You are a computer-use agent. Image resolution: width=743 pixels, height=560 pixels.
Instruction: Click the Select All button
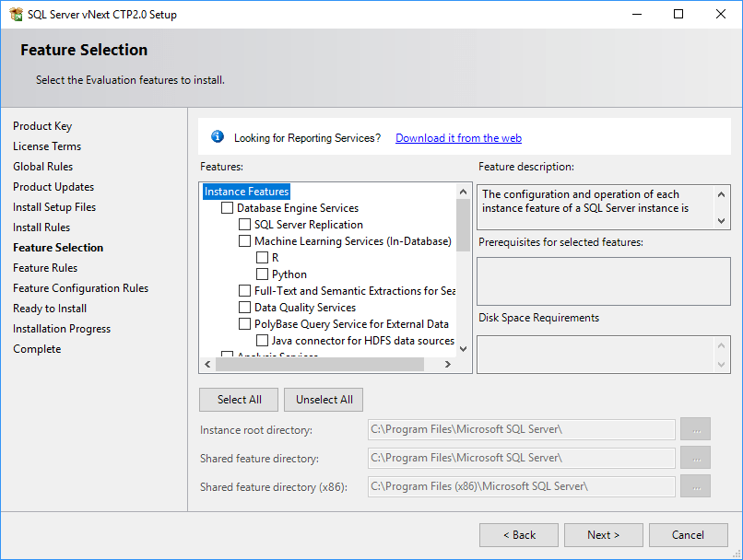pos(238,400)
